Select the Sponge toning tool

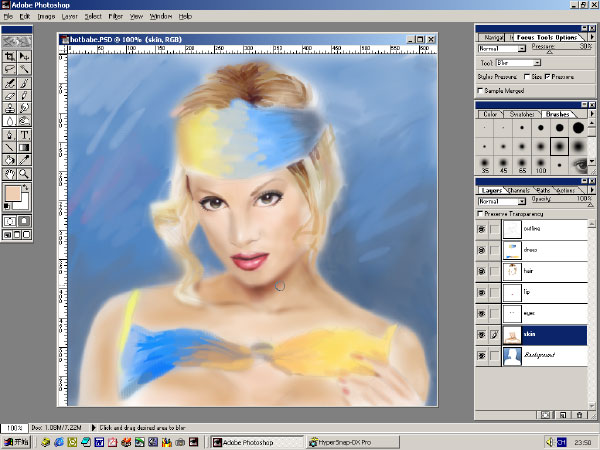(x=24, y=121)
